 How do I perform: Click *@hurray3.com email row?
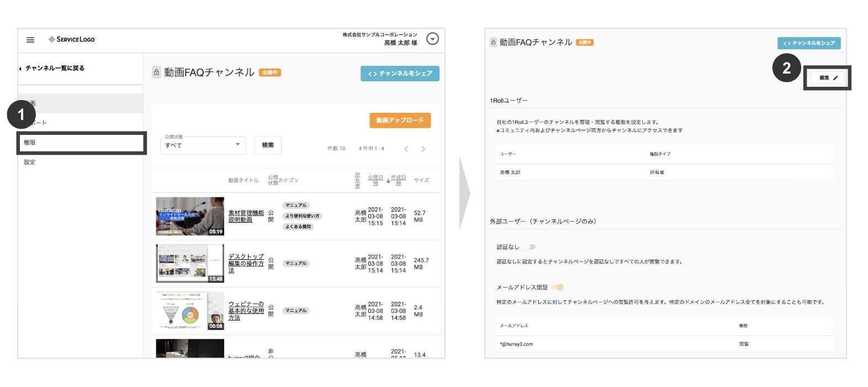tap(665, 344)
